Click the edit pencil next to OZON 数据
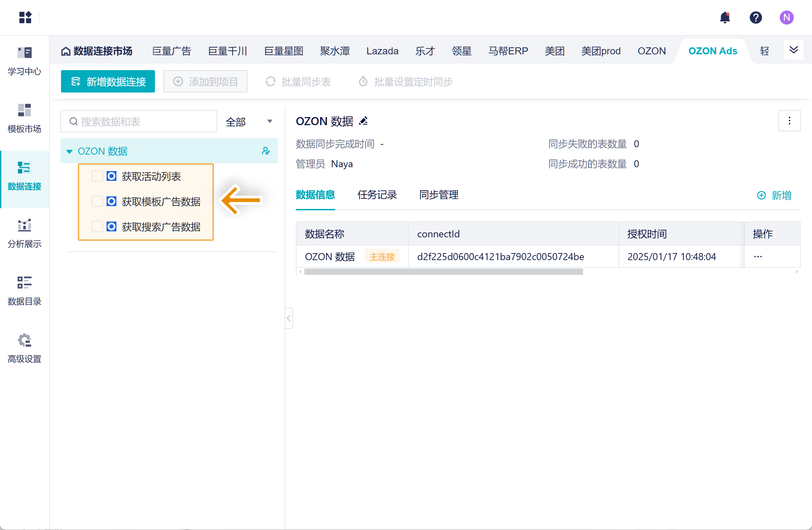812x530 pixels. 364,121
